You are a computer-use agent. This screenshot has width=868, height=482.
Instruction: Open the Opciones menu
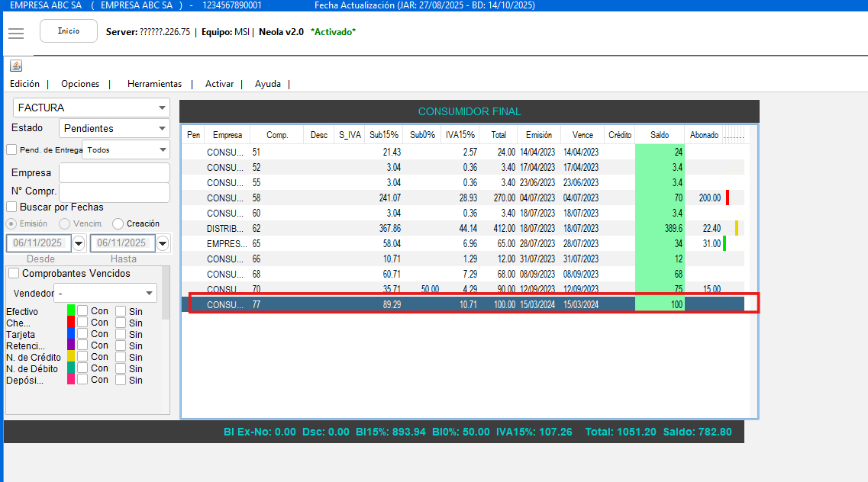(x=80, y=84)
